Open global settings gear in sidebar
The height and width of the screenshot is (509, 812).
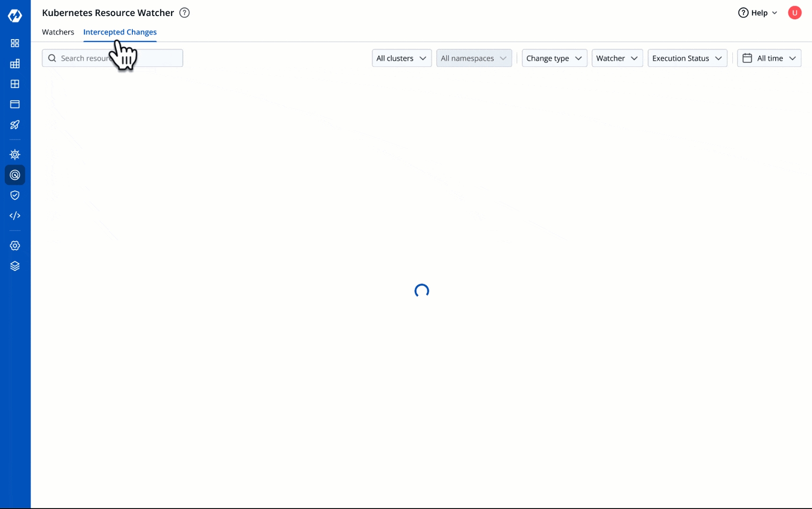point(15,246)
